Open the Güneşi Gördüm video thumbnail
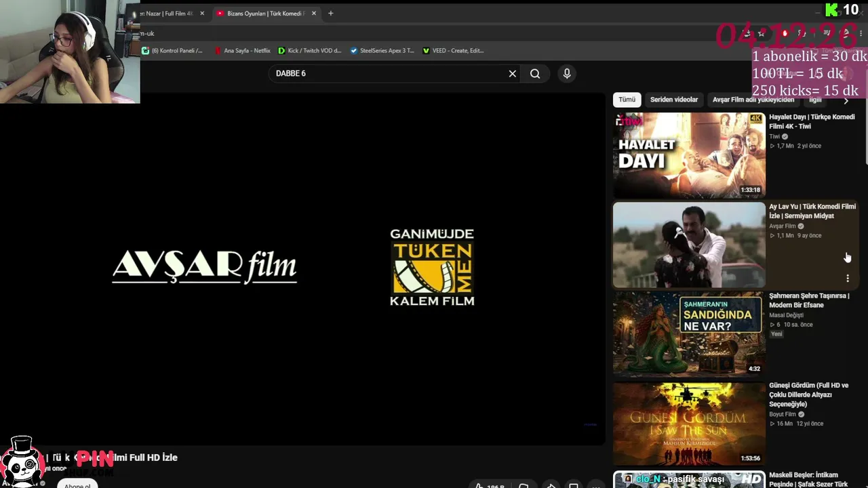This screenshot has width=868, height=488. tap(689, 424)
